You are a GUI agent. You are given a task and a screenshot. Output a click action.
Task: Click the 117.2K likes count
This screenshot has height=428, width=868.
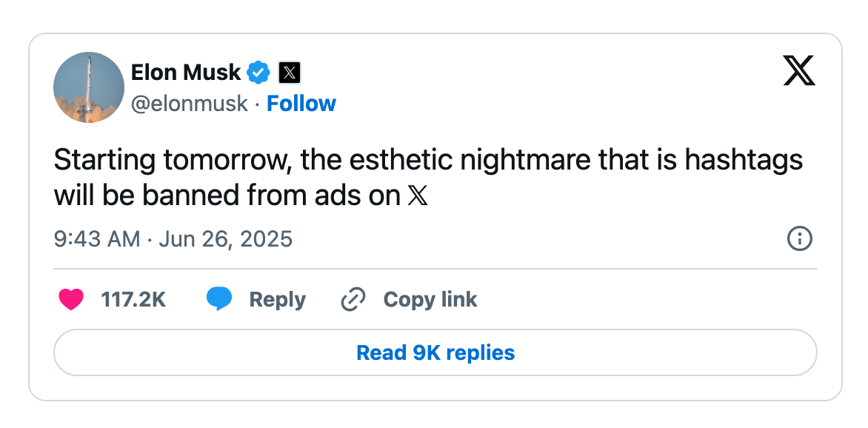point(133,299)
